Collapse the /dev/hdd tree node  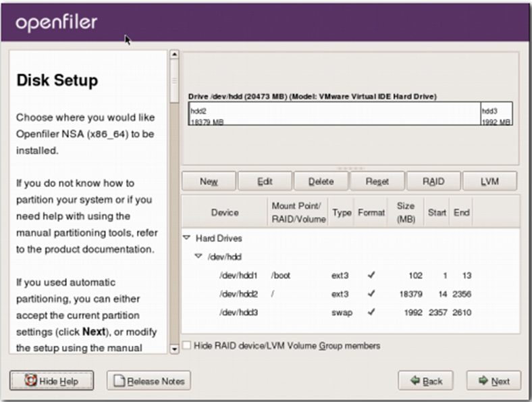198,256
